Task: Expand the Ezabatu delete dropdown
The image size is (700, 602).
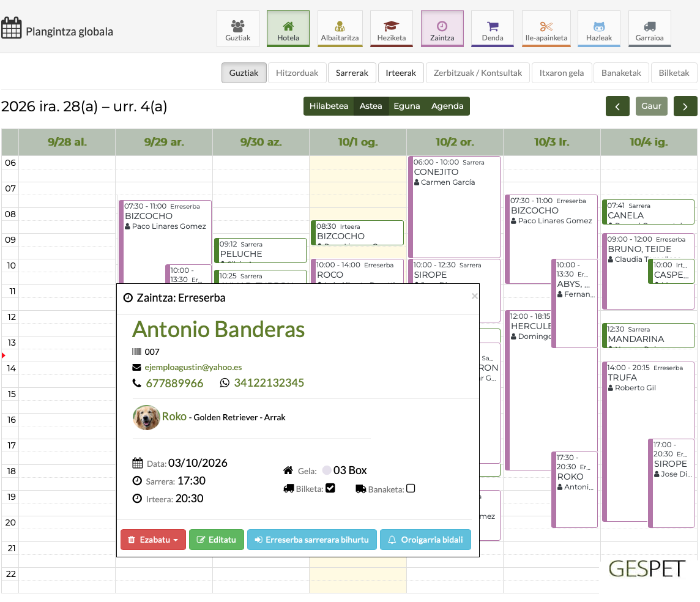Action: 153,540
